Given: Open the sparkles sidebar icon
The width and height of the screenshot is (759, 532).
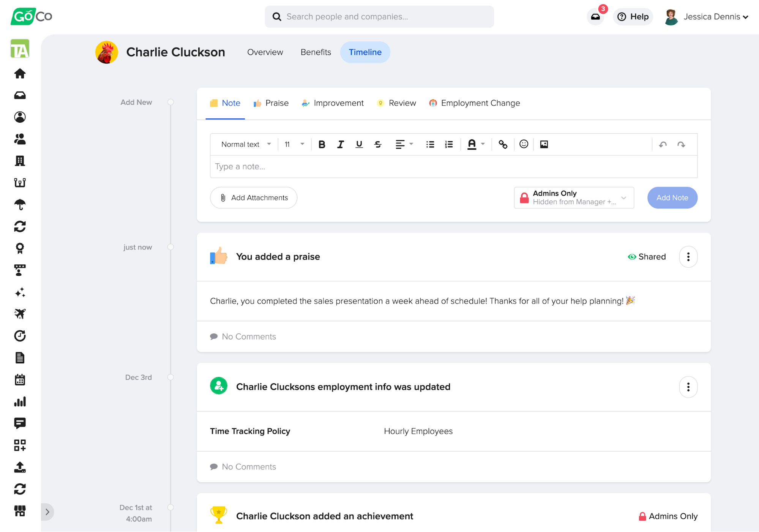Looking at the screenshot, I should [x=20, y=292].
